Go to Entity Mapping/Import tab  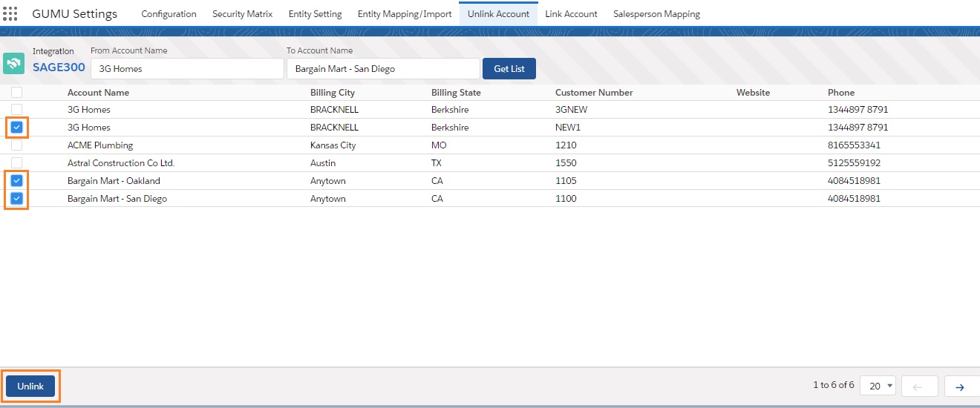click(405, 14)
